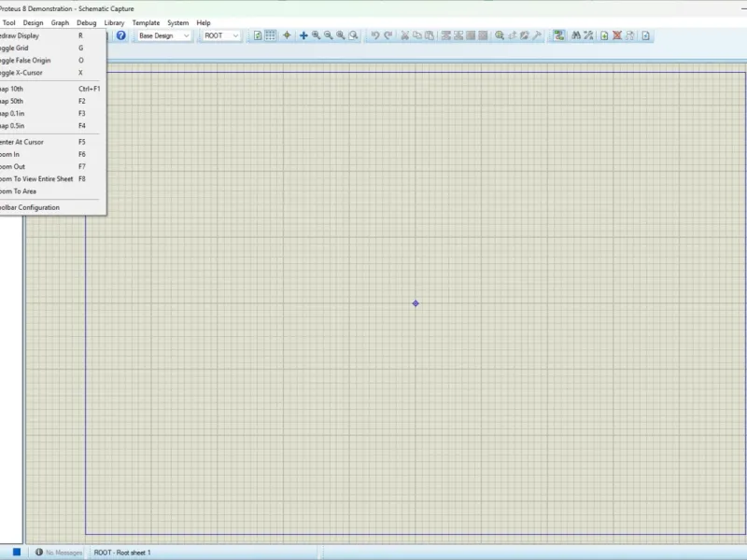Open the Design menu
Viewport: 747px width, 560px height.
[33, 22]
